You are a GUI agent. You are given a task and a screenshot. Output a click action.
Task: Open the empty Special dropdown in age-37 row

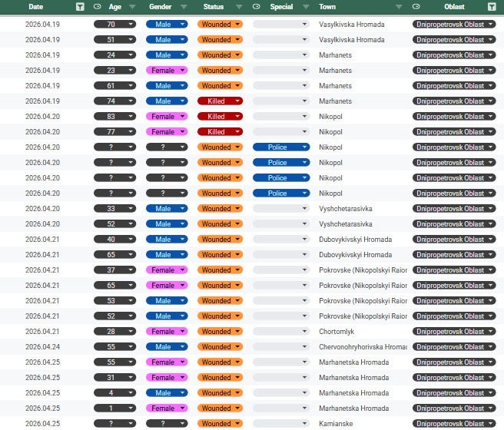coord(281,270)
